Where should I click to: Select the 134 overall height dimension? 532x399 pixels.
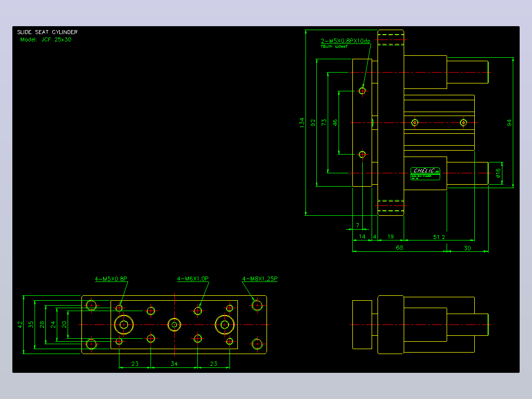302,122
